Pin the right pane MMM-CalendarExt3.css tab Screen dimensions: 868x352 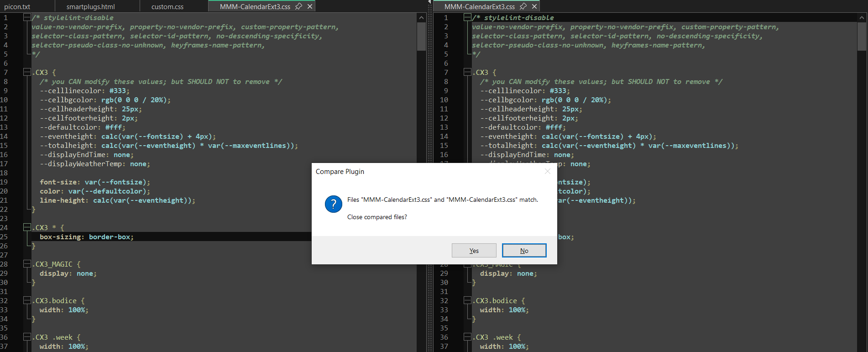pos(523,6)
